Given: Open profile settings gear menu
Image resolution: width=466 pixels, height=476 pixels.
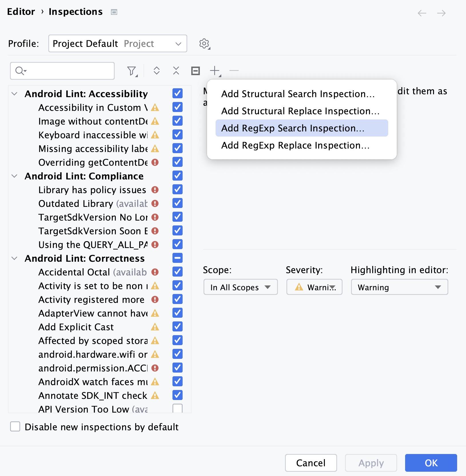Looking at the screenshot, I should (x=204, y=43).
